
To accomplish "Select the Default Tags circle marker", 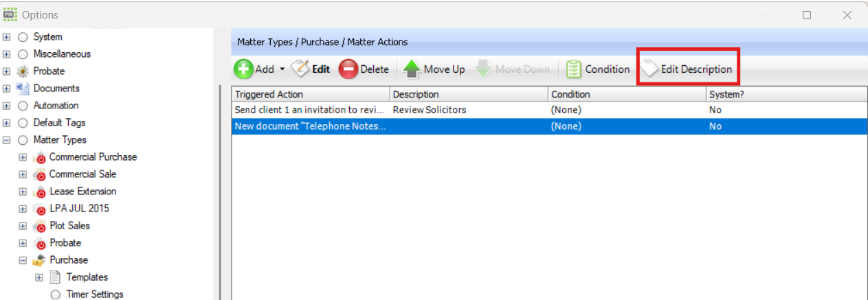I will pyautogui.click(x=23, y=123).
